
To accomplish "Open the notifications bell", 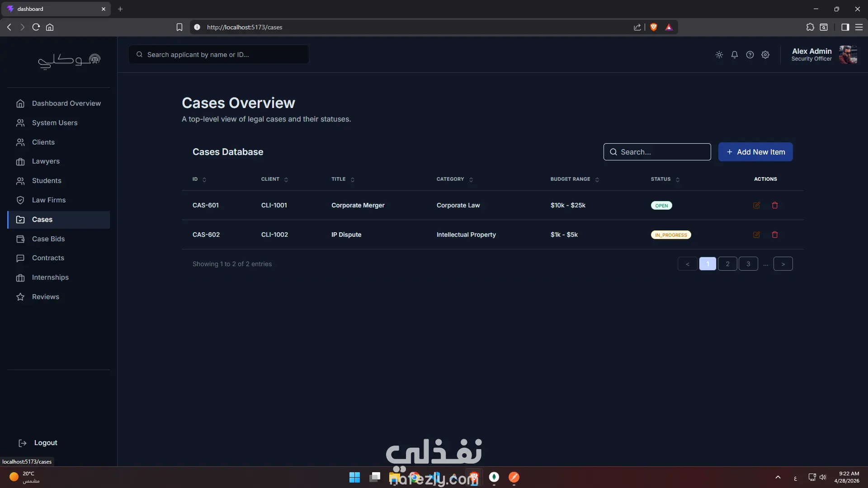I will (x=735, y=55).
